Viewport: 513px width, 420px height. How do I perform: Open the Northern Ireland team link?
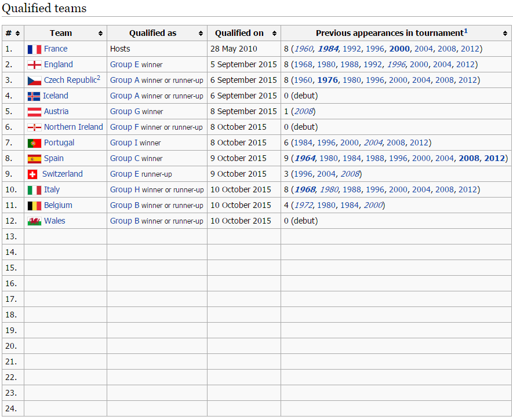(73, 127)
